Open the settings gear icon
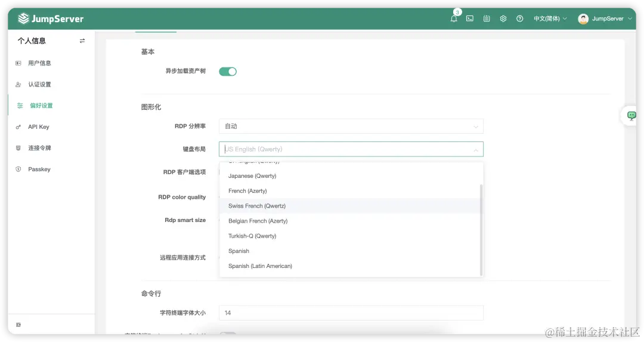 (x=503, y=19)
